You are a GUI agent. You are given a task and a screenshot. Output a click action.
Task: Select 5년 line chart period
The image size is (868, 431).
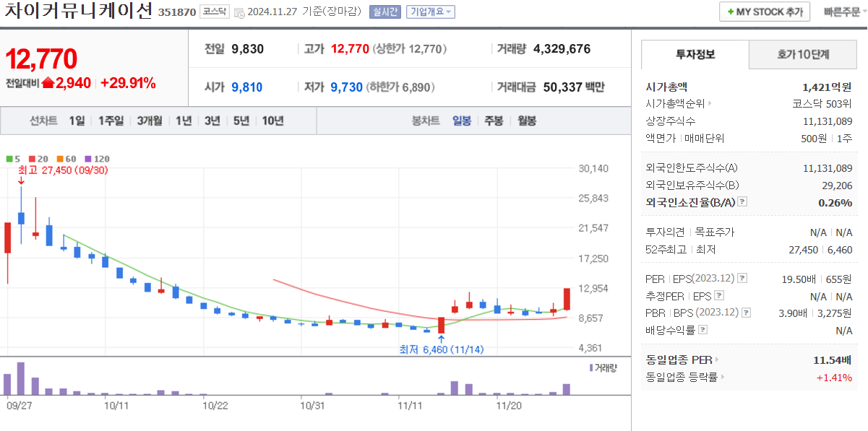pyautogui.click(x=241, y=121)
